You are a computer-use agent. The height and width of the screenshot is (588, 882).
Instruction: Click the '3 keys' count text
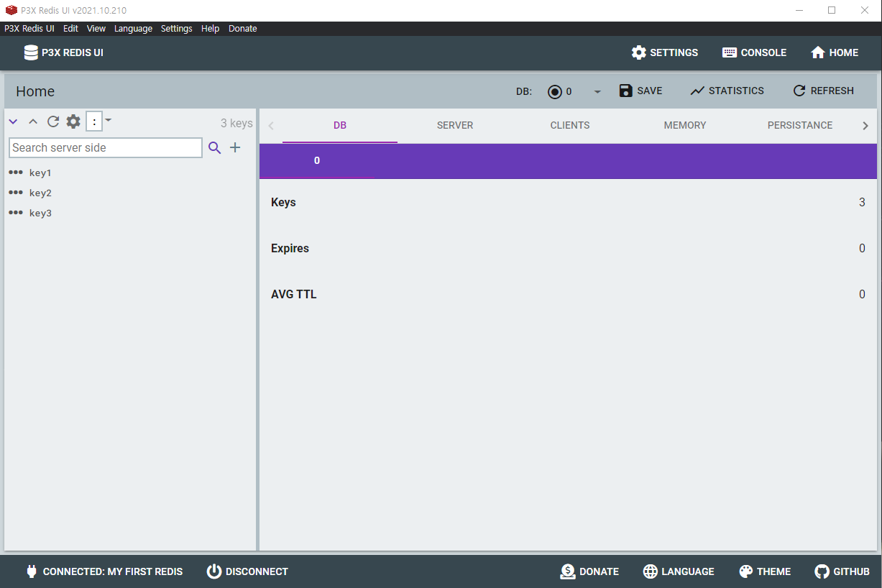(236, 124)
